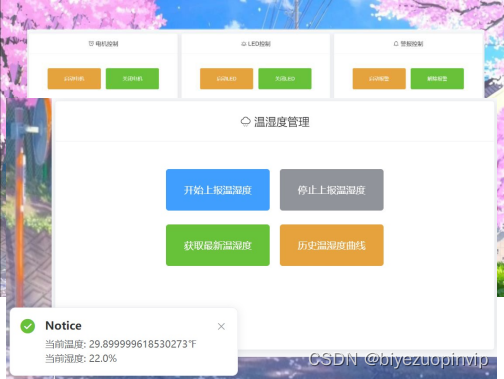This screenshot has width=504, height=379.
Task: Click the 当前温度 29.899999618530273℉ reading
Action: [x=121, y=344]
